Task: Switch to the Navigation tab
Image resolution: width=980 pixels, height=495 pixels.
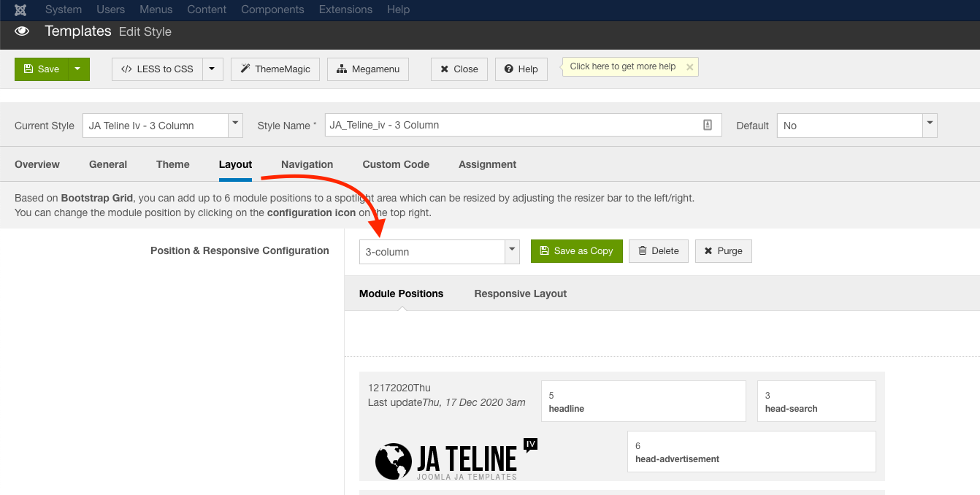Action: point(307,164)
